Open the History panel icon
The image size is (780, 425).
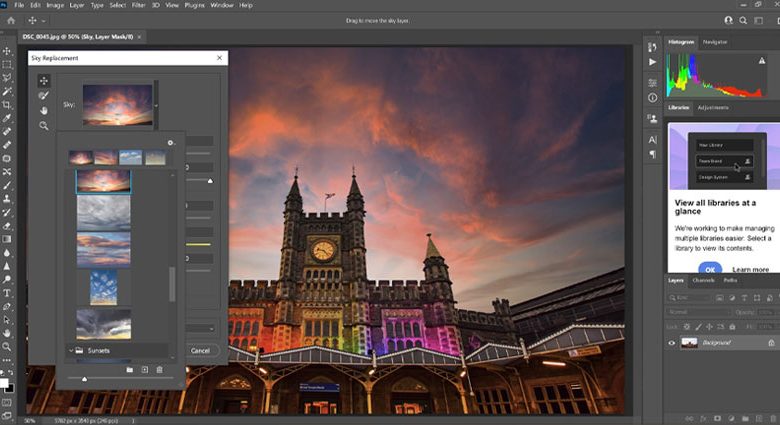click(x=652, y=47)
